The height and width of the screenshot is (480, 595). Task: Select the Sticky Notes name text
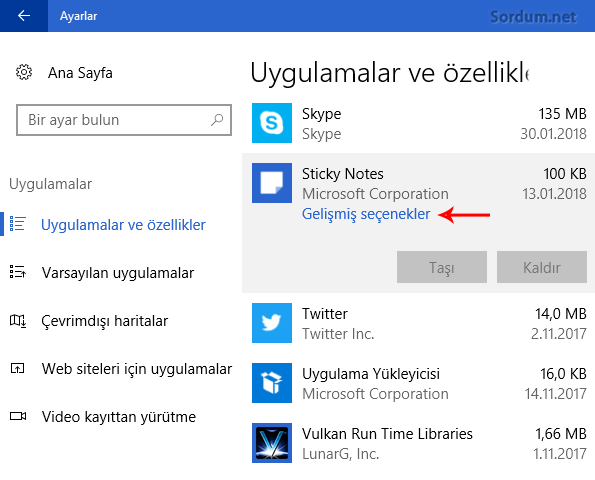point(343,174)
